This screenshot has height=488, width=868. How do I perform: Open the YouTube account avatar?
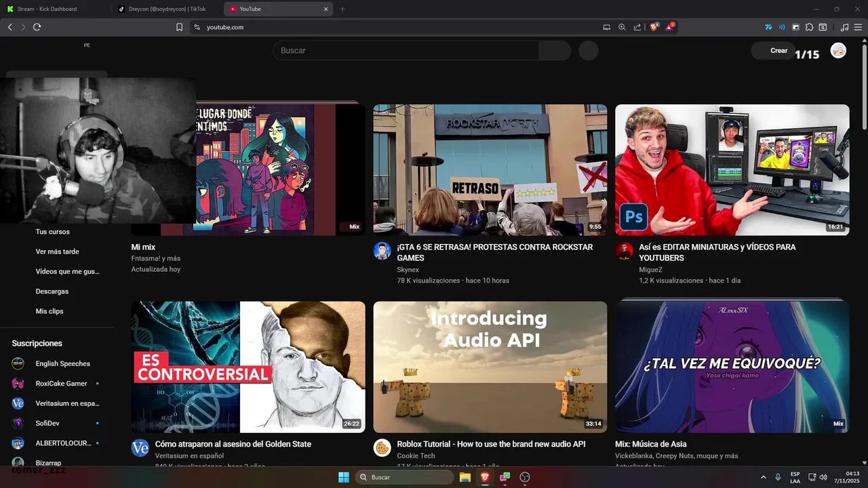click(839, 51)
